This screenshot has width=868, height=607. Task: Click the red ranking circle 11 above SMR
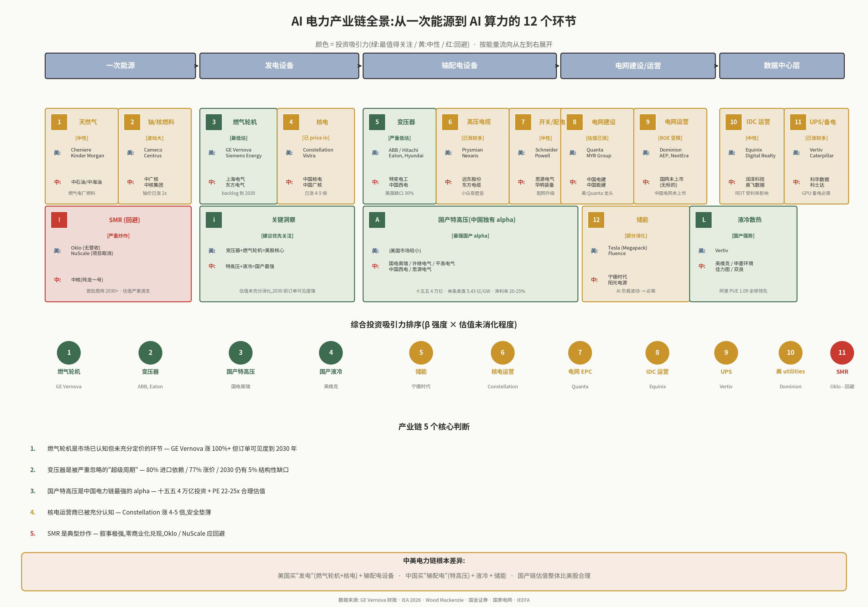click(842, 353)
